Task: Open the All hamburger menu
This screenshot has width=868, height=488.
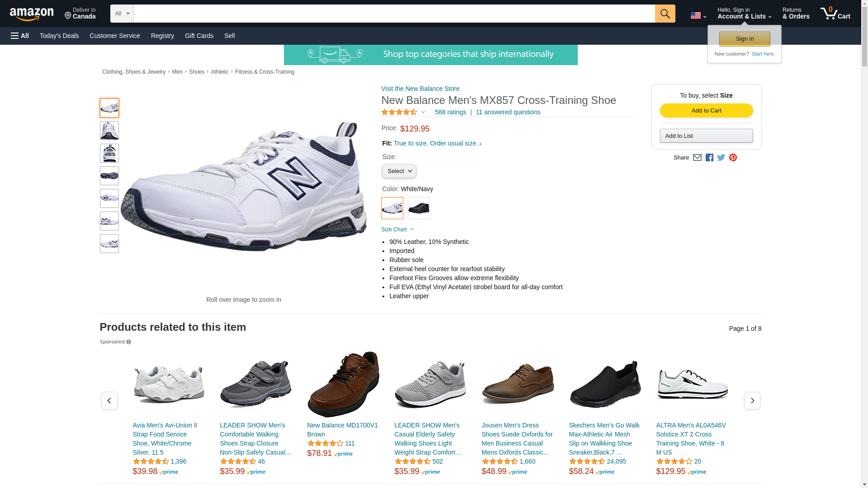Action: pos(20,36)
